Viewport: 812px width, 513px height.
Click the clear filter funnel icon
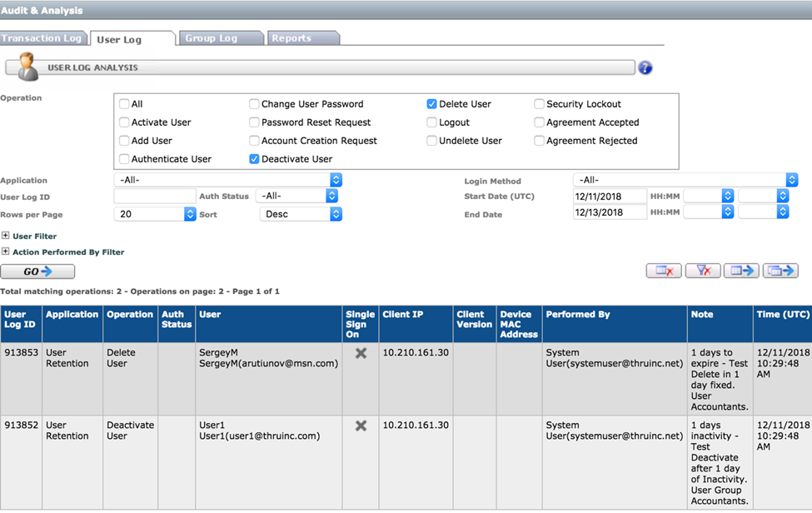coord(702,271)
